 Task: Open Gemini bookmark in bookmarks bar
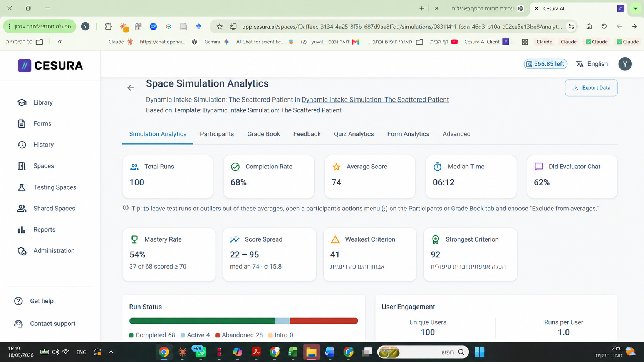(217, 42)
